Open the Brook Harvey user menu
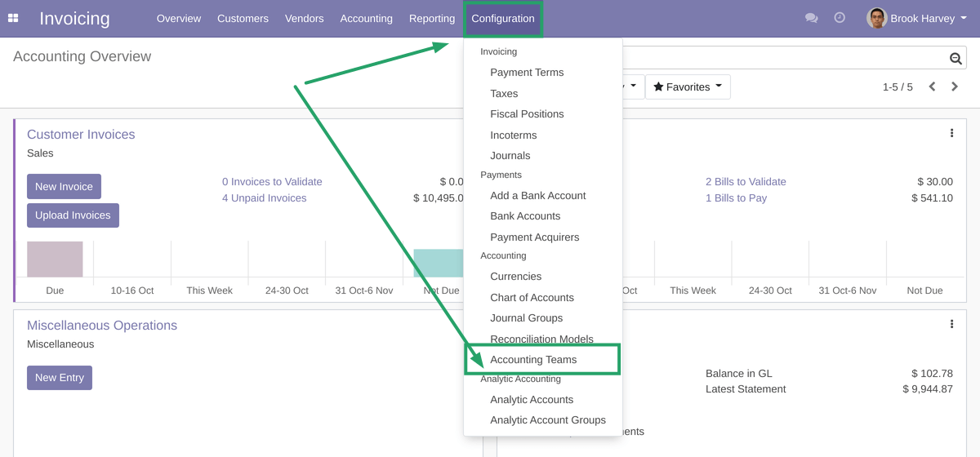Screen dimensions: 980x457 [920, 18]
